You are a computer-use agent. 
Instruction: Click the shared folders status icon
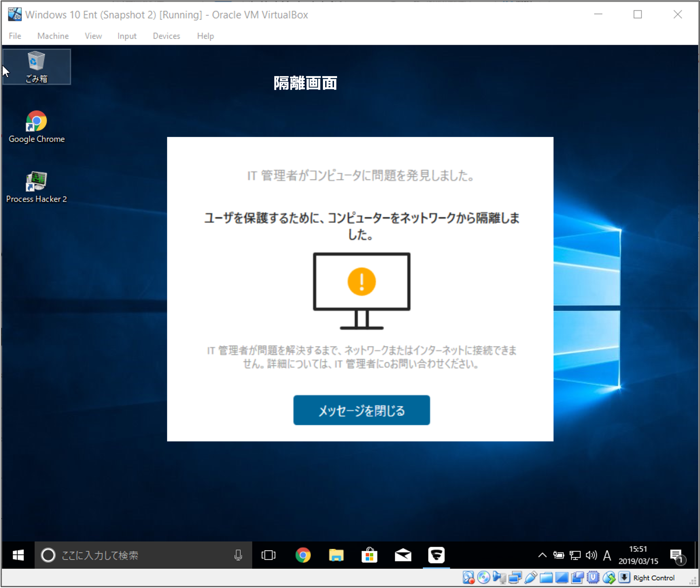(546, 578)
